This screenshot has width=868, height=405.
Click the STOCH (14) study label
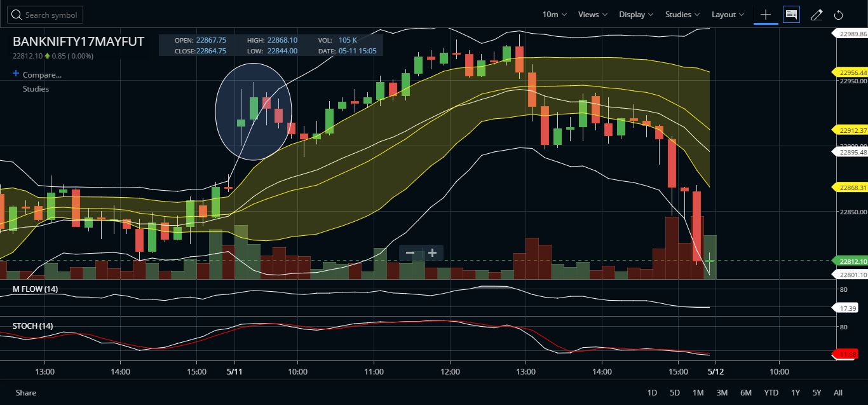click(x=33, y=326)
